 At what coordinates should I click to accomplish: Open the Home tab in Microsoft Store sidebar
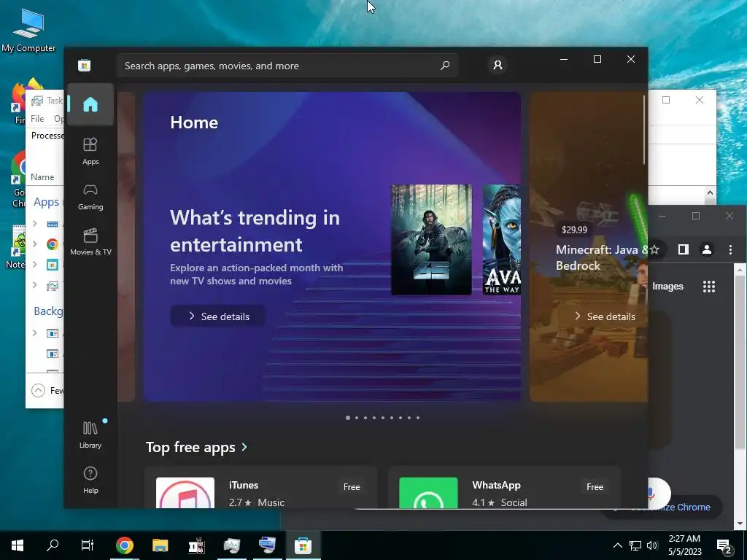(x=90, y=104)
